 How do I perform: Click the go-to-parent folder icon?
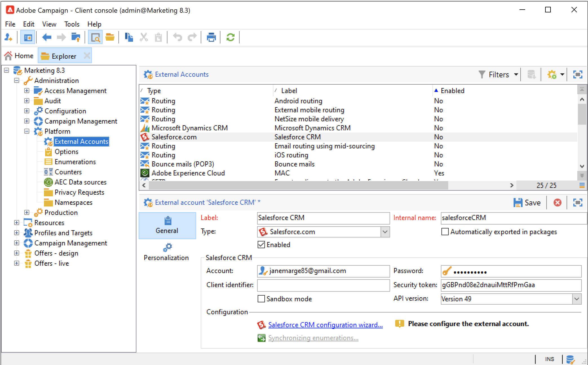tap(76, 37)
